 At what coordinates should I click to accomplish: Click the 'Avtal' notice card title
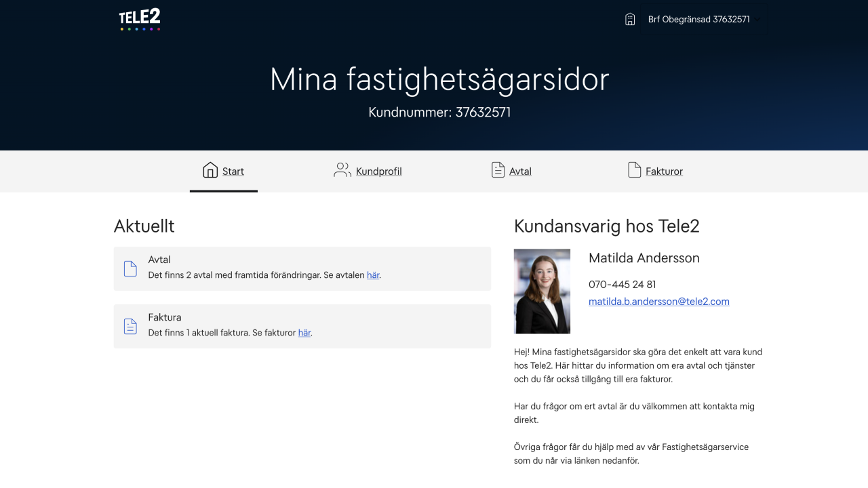tap(159, 260)
